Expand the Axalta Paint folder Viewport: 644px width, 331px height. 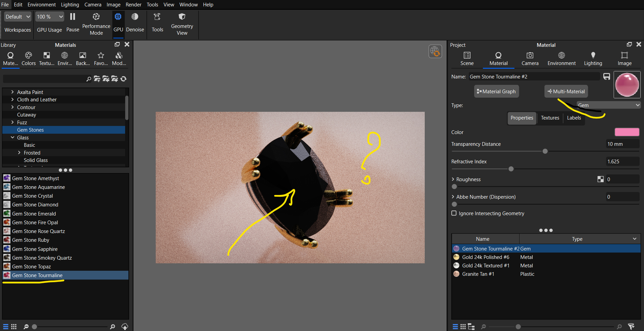tap(12, 92)
